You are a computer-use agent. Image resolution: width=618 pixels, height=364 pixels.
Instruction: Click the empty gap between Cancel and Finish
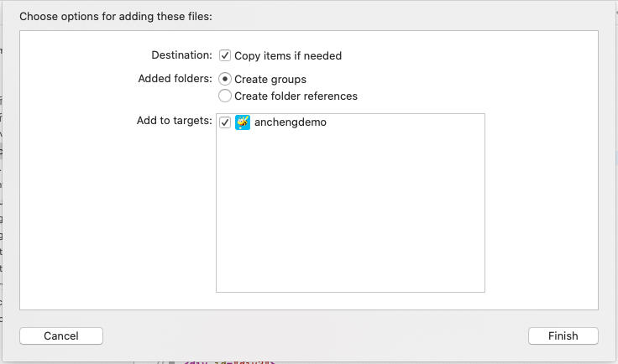pos(315,335)
